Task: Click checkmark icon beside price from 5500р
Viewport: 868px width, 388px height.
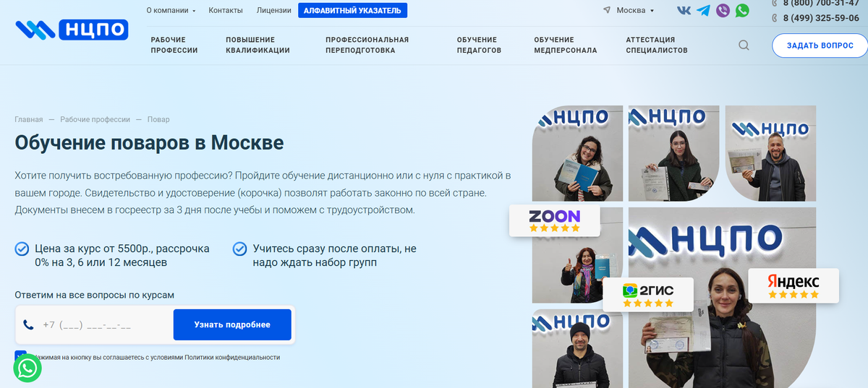Action: pyautogui.click(x=22, y=249)
